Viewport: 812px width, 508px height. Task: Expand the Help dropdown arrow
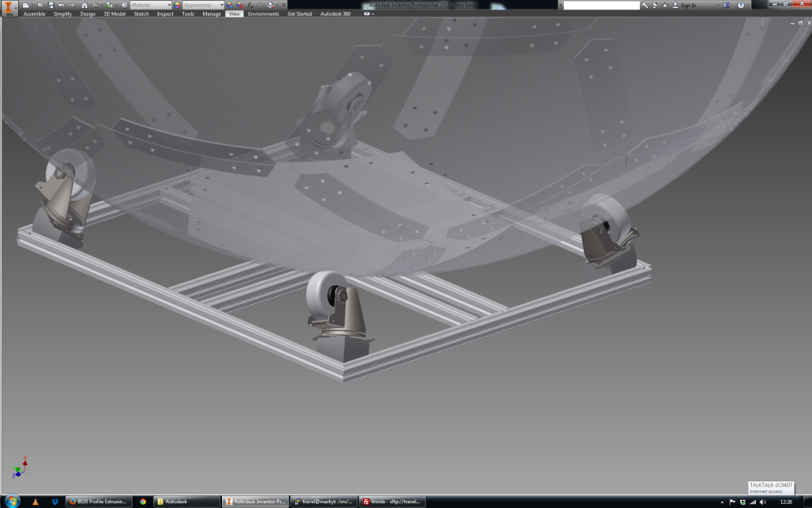749,6
